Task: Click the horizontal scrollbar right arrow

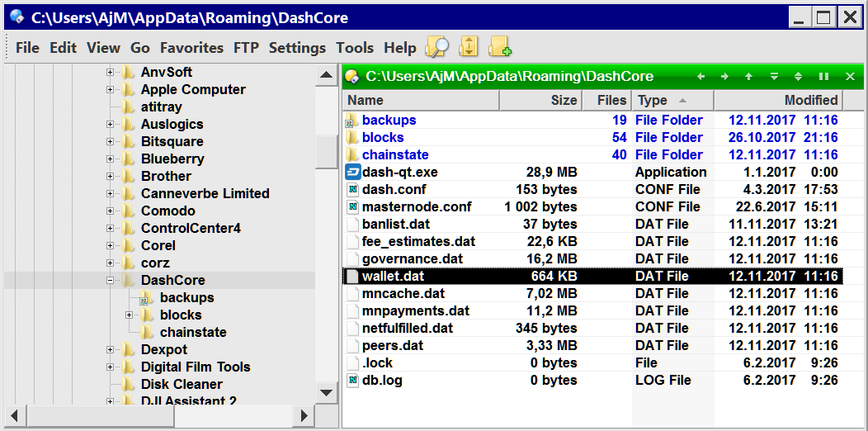Action: pyautogui.click(x=304, y=415)
